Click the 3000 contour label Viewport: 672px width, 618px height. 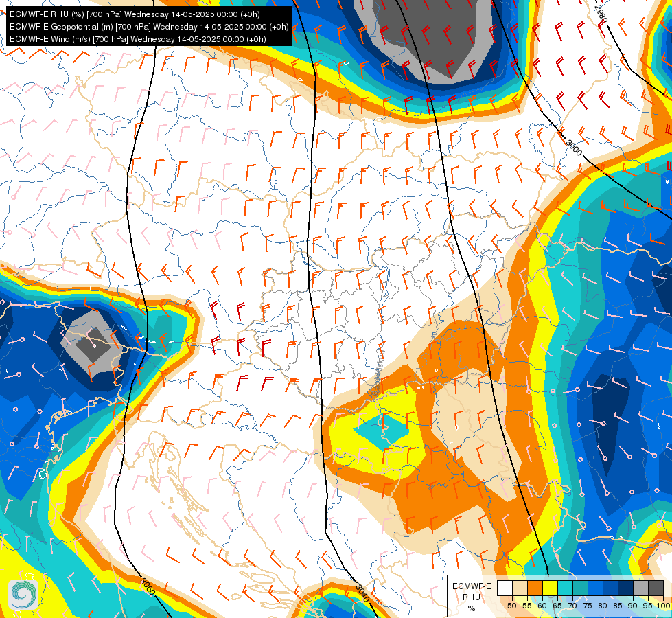(575, 148)
